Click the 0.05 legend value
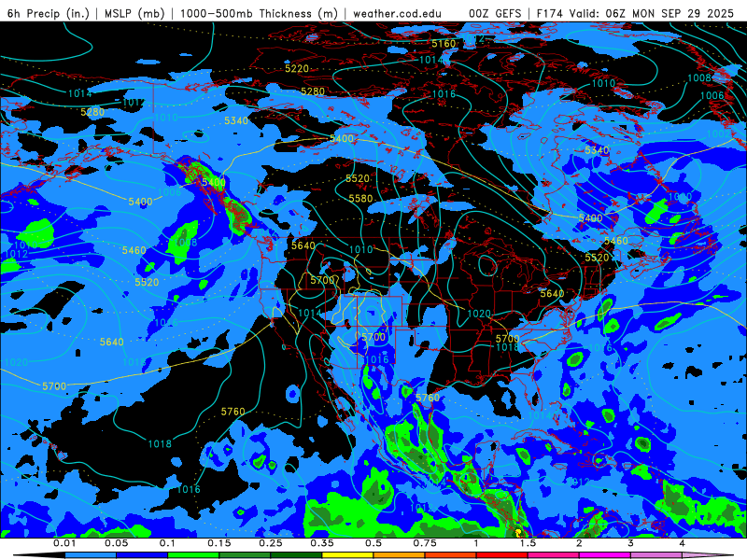747x560 pixels. coord(116,543)
